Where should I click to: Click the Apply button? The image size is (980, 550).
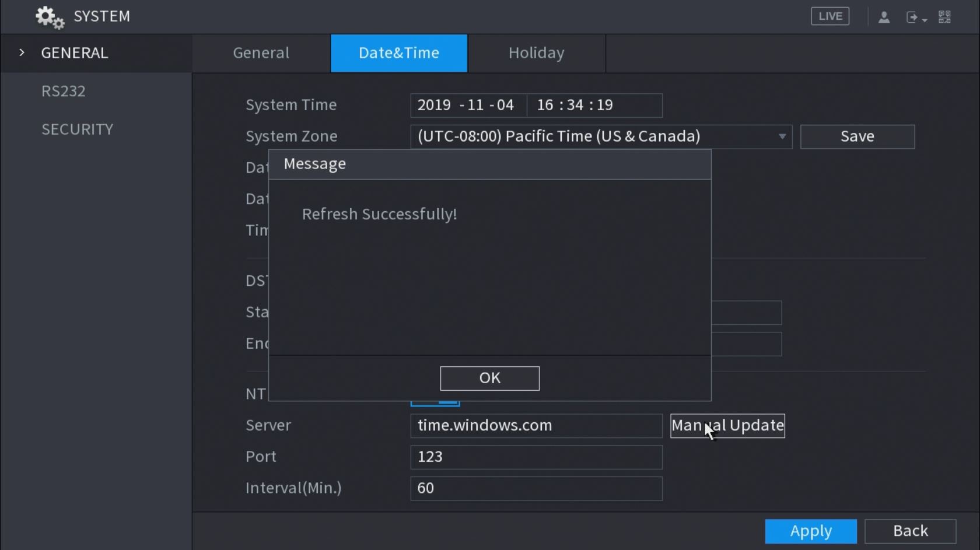pyautogui.click(x=810, y=531)
